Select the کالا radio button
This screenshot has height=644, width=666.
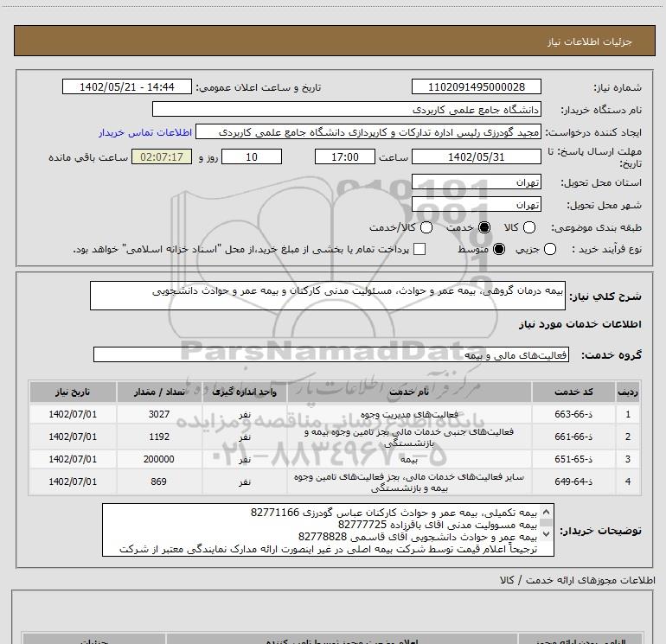tap(528, 227)
